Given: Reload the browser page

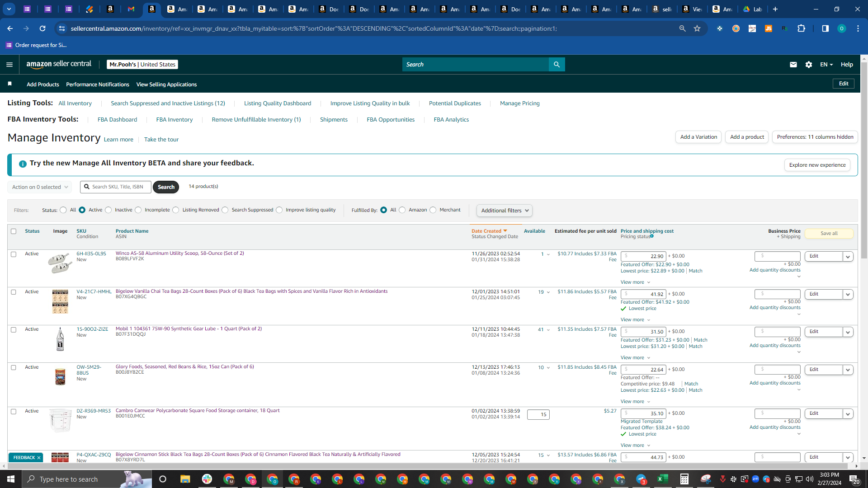Looking at the screenshot, I should point(42,28).
